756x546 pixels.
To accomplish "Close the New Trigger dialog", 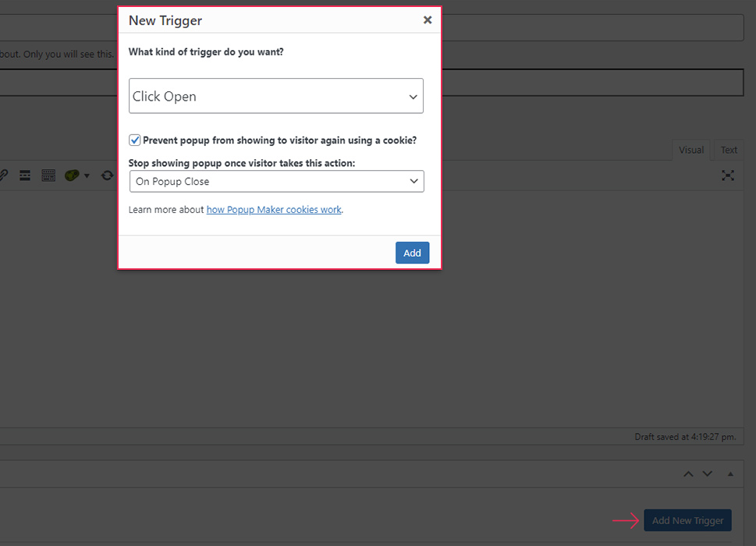I will pos(428,20).
